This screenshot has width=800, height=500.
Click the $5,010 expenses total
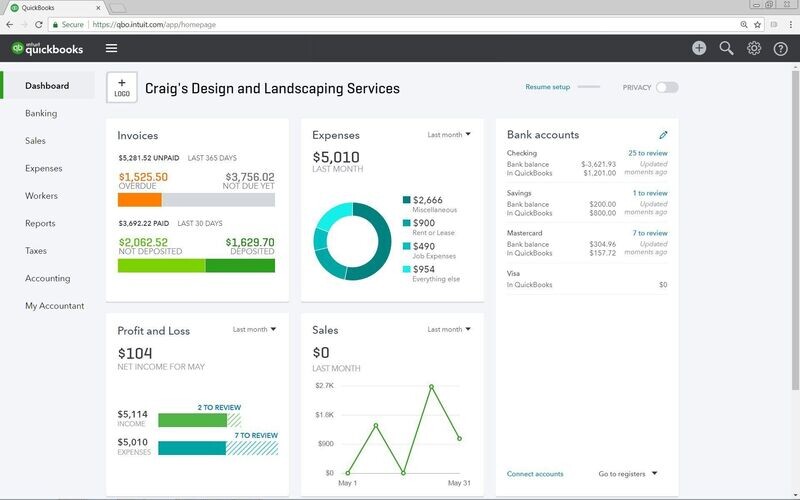click(x=336, y=157)
